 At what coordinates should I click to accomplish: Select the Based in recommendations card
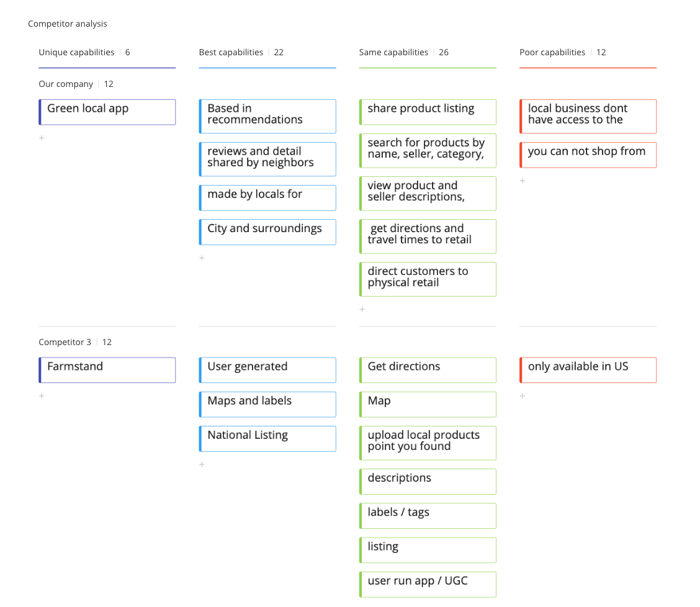tap(267, 116)
